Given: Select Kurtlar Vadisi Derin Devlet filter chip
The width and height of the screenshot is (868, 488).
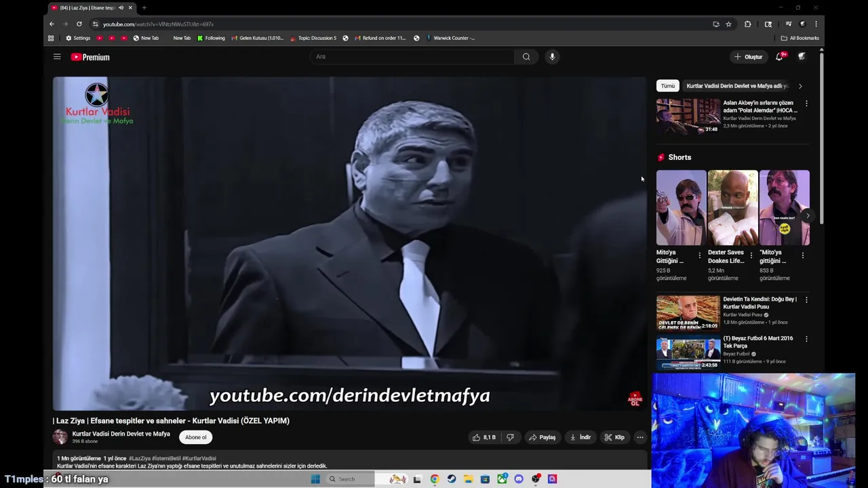Looking at the screenshot, I should (x=736, y=86).
